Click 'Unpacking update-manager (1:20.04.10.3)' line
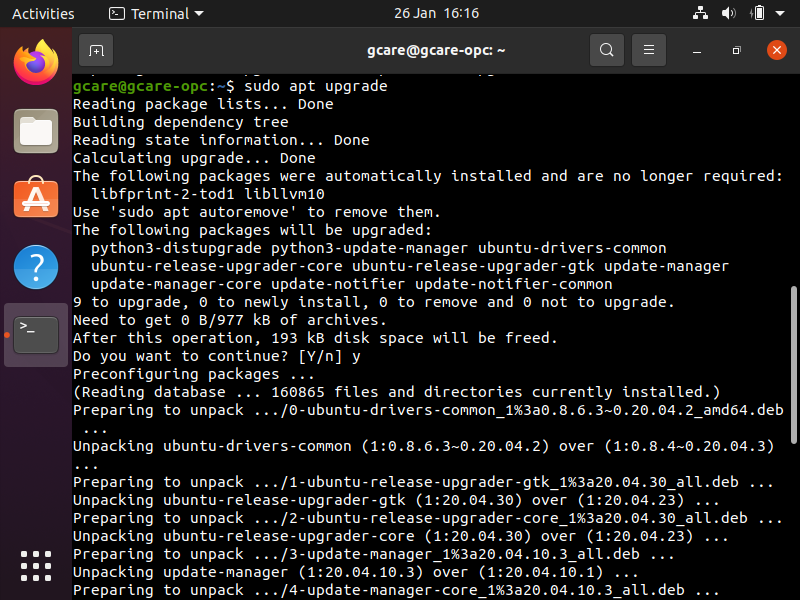800x600 pixels. [356, 572]
